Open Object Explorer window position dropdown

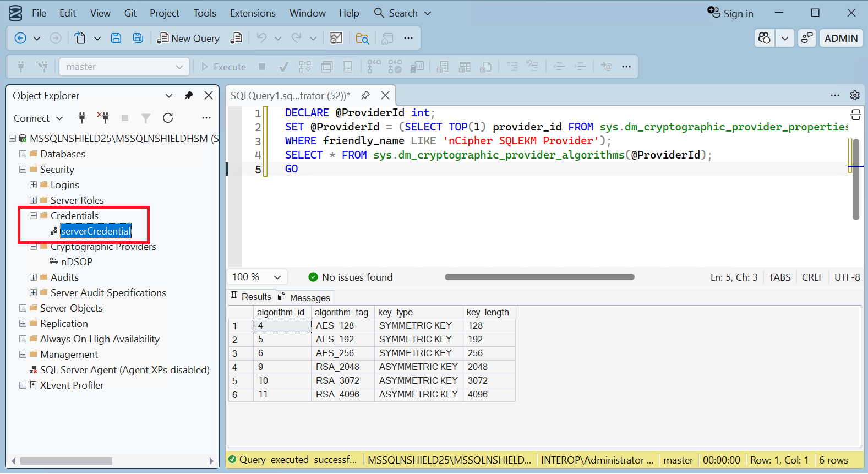[x=169, y=95]
